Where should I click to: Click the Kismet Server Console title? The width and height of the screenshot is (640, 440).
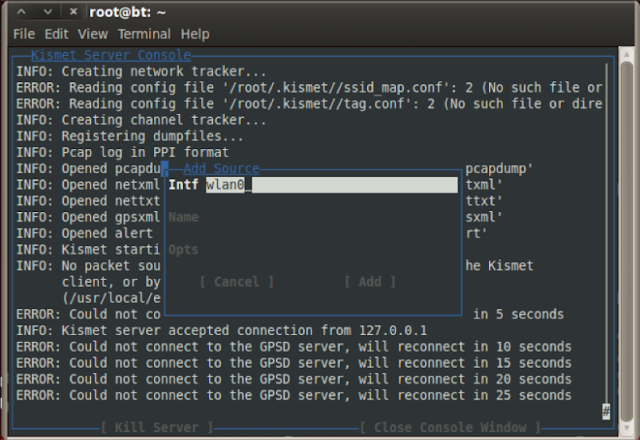pos(111,55)
